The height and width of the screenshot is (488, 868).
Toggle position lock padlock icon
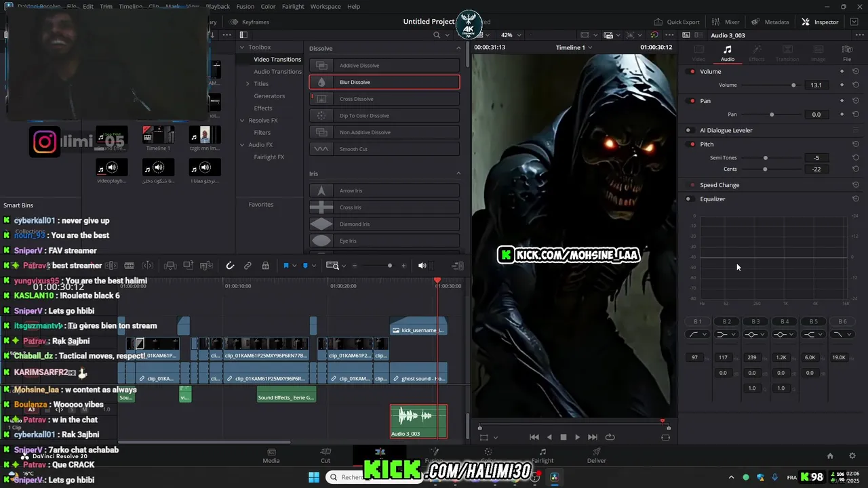point(265,266)
